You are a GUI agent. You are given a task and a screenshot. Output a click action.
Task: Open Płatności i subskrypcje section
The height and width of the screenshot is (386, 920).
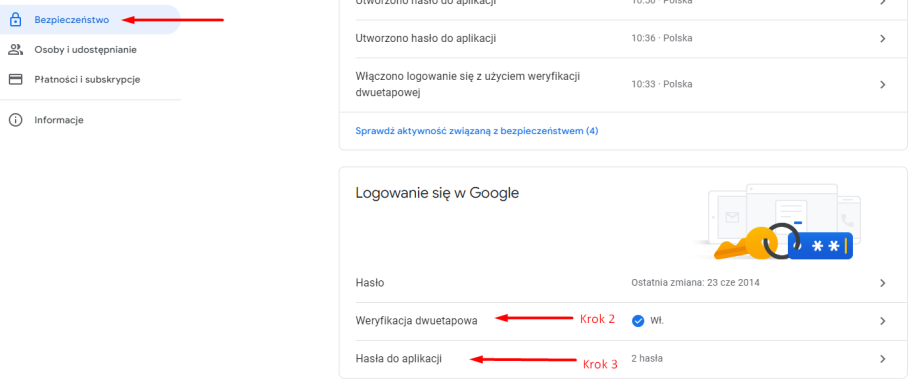click(87, 79)
